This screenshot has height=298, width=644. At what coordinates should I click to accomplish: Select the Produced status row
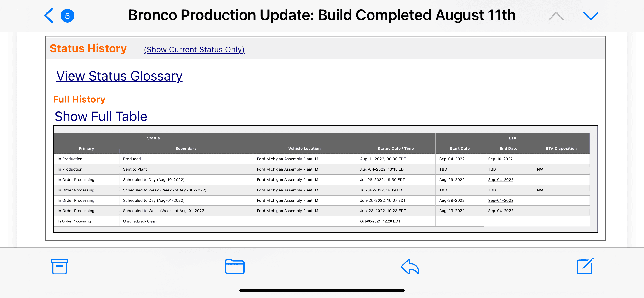point(322,159)
